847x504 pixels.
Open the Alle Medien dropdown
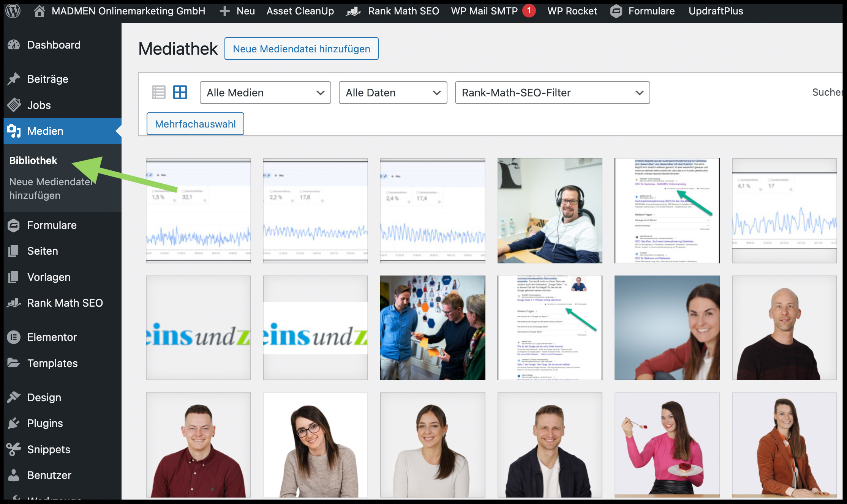(x=265, y=93)
